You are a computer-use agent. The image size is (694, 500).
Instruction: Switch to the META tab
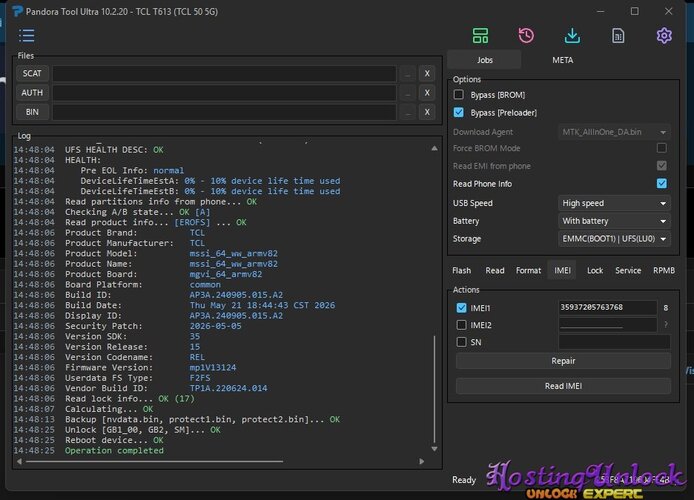pyautogui.click(x=563, y=60)
